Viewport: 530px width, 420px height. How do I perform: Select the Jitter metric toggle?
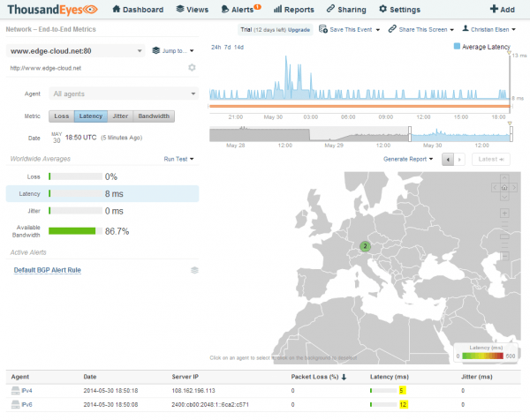coord(120,116)
